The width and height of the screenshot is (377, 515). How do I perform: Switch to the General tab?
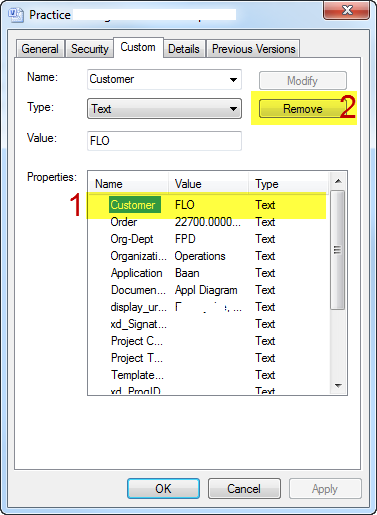(40, 49)
